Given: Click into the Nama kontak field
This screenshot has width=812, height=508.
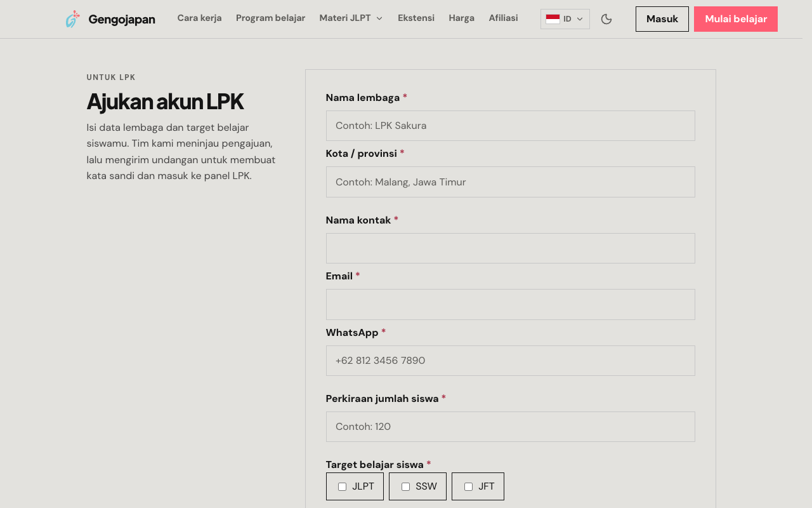Looking at the screenshot, I should (511, 248).
